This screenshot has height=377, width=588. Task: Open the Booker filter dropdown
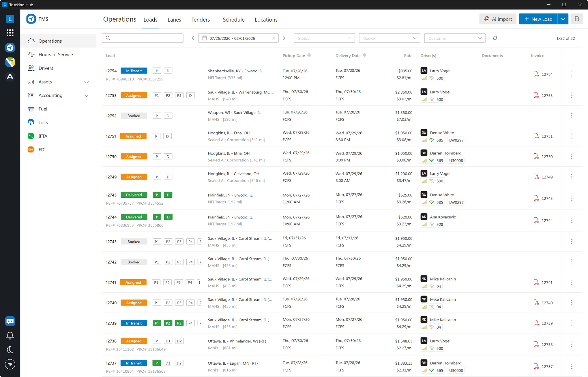[389, 38]
